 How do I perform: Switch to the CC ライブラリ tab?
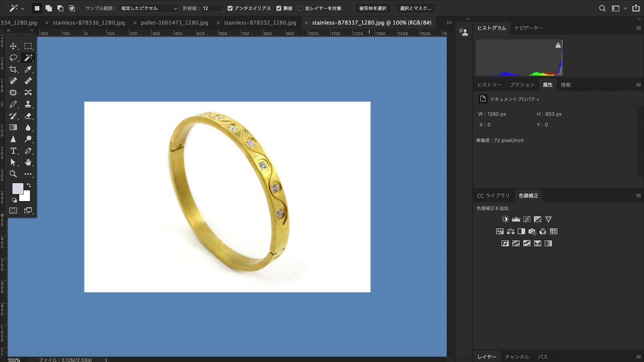[x=494, y=196]
